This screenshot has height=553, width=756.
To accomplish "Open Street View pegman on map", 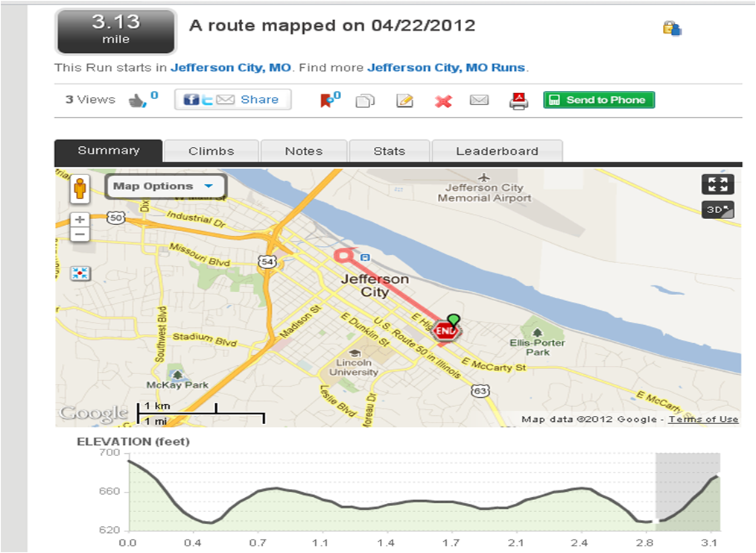I will 80,189.
